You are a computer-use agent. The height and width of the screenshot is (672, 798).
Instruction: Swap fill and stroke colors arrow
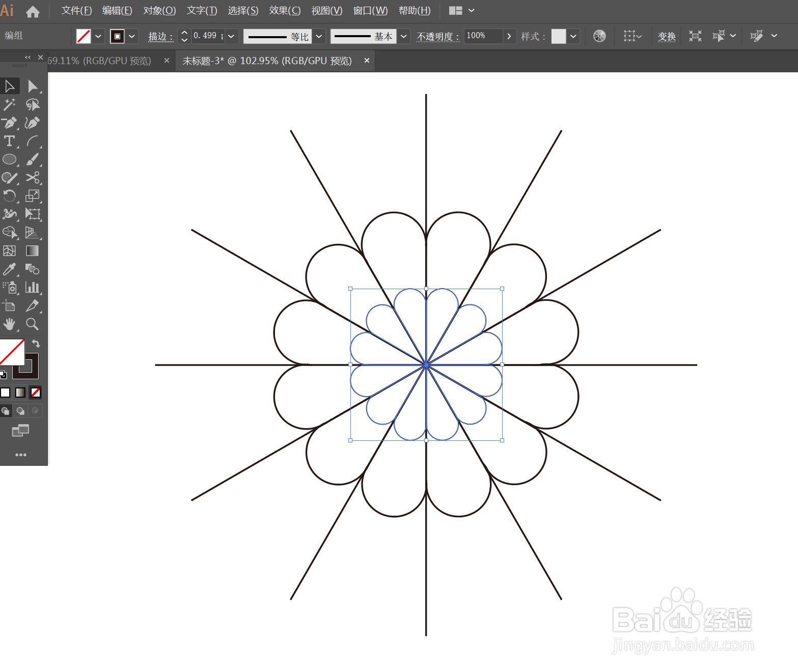pyautogui.click(x=36, y=344)
